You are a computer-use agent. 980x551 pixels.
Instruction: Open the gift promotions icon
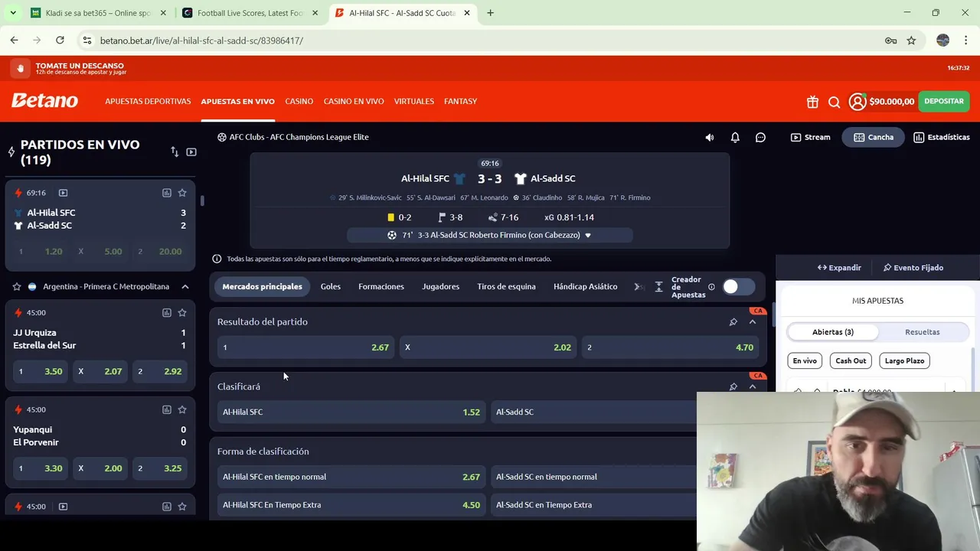click(812, 102)
